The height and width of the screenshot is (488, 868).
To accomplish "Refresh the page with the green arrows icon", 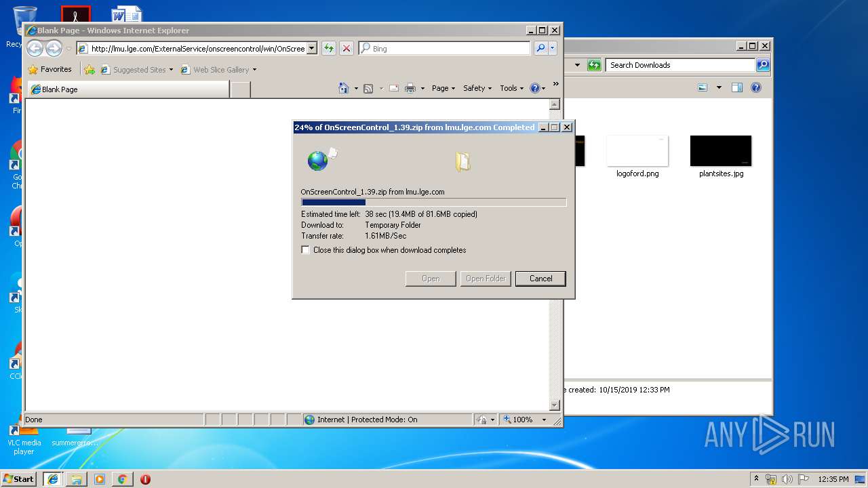I will 329,49.
